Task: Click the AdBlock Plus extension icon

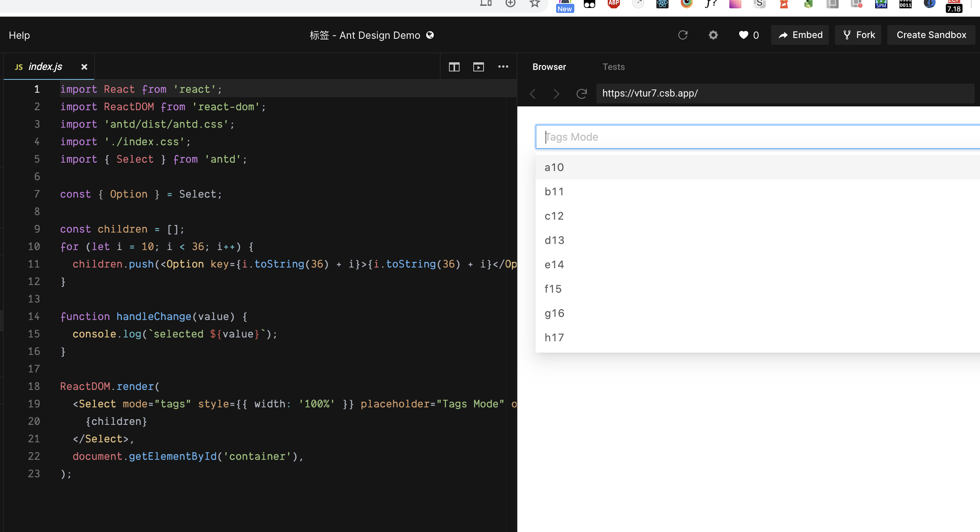Action: [613, 5]
